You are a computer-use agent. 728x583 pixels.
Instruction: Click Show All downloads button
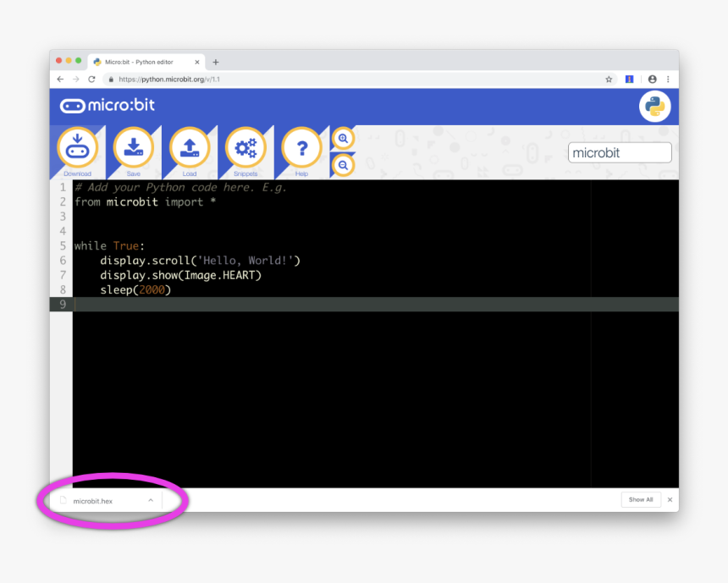tap(641, 500)
